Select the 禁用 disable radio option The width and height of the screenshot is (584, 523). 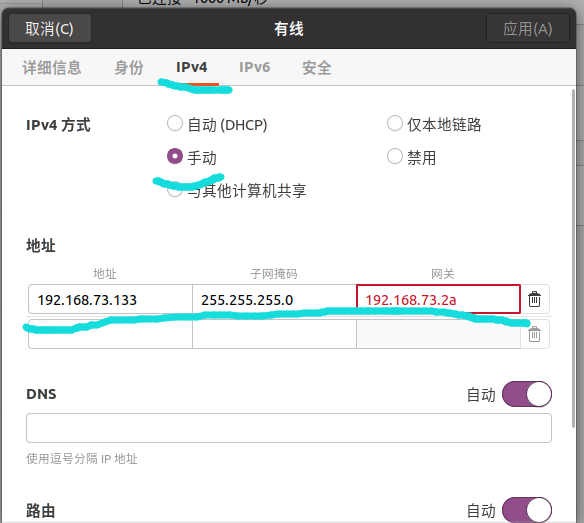[x=395, y=156]
